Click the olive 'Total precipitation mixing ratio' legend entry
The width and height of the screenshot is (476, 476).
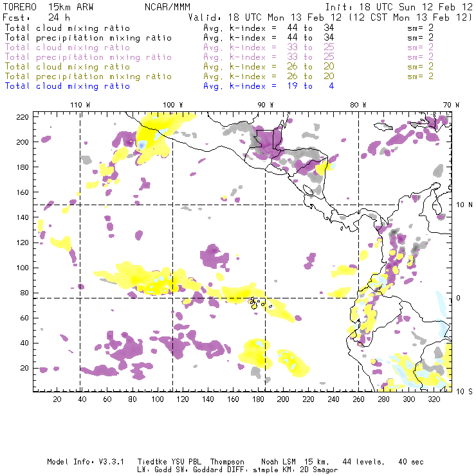[88, 76]
